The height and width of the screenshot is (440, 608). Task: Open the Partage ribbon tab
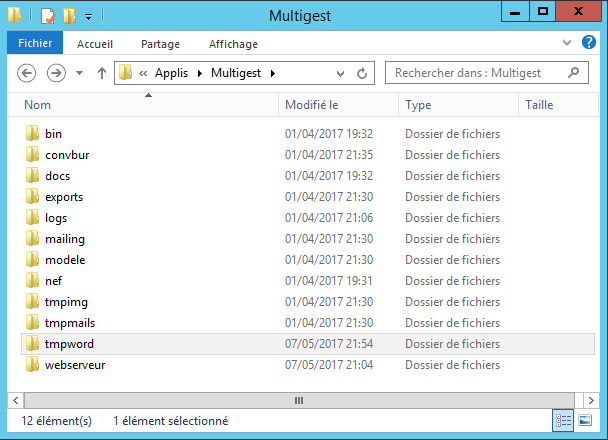point(160,44)
